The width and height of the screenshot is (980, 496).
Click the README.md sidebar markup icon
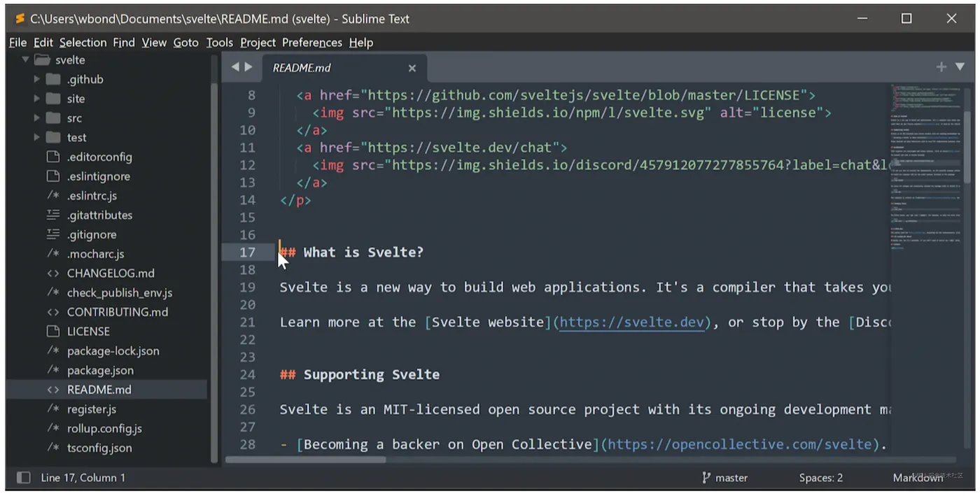tap(52, 390)
